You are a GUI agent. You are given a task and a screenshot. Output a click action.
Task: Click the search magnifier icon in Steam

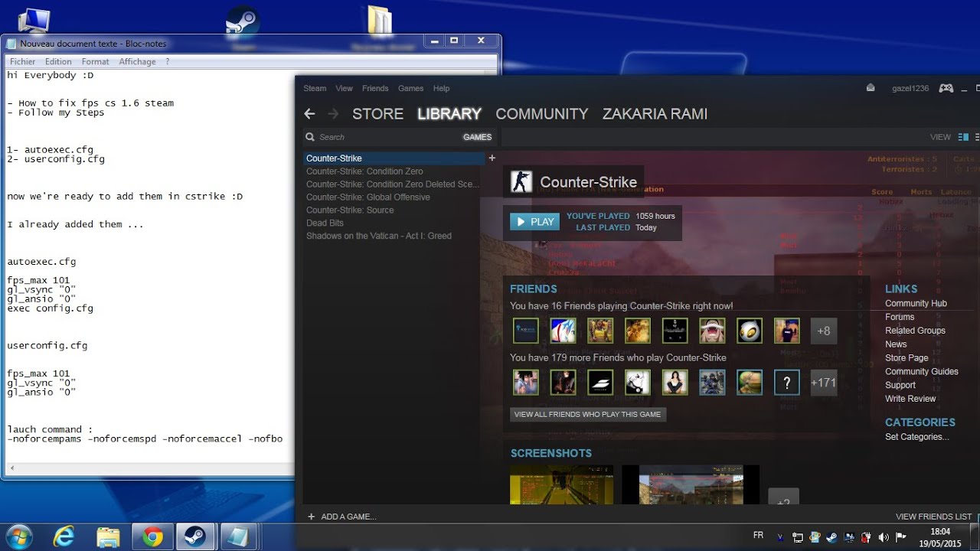click(310, 137)
